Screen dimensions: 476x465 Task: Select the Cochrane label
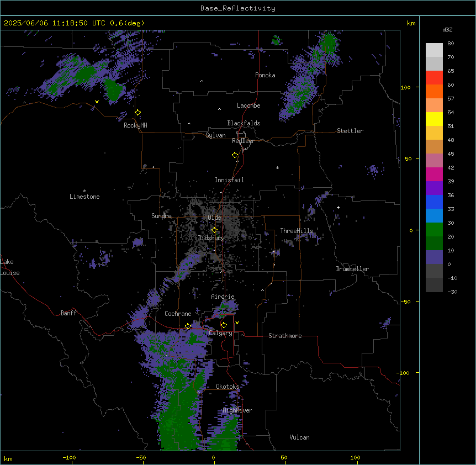pyautogui.click(x=178, y=314)
